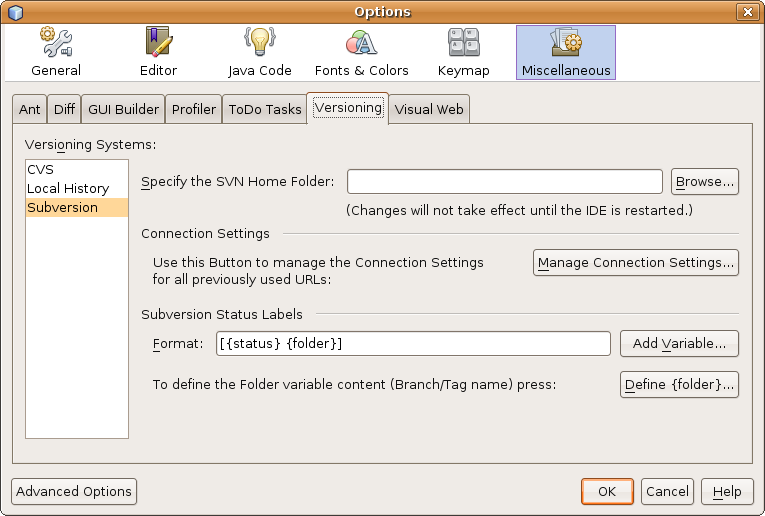Screen dimensions: 765x516
Task: Select the Miscellaneous category icon
Action: coord(565,52)
